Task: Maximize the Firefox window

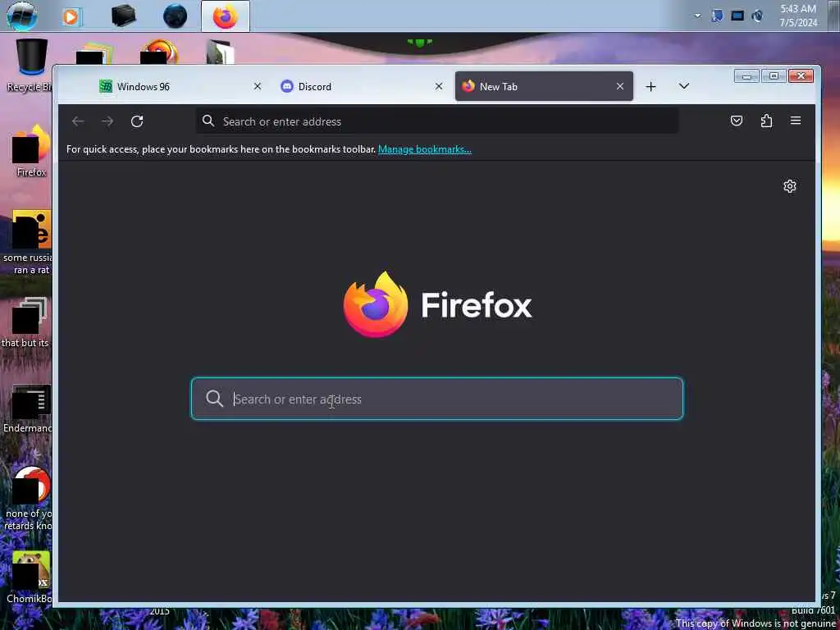Action: [774, 76]
